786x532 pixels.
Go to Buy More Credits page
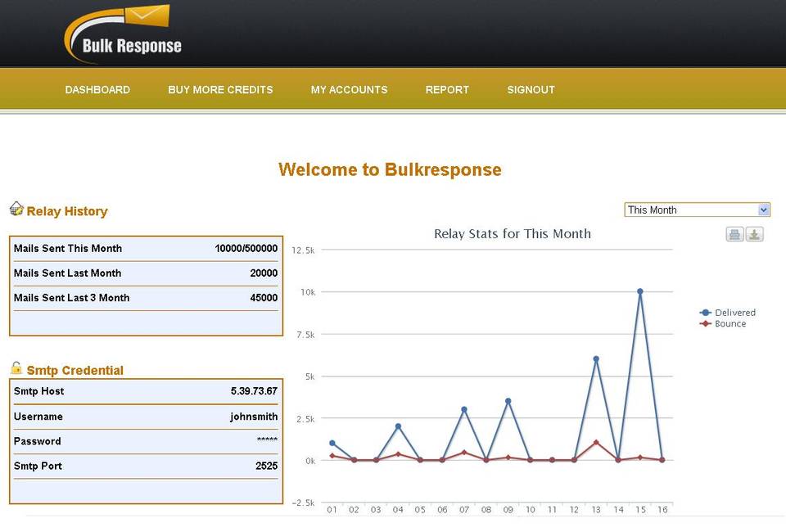[x=220, y=90]
